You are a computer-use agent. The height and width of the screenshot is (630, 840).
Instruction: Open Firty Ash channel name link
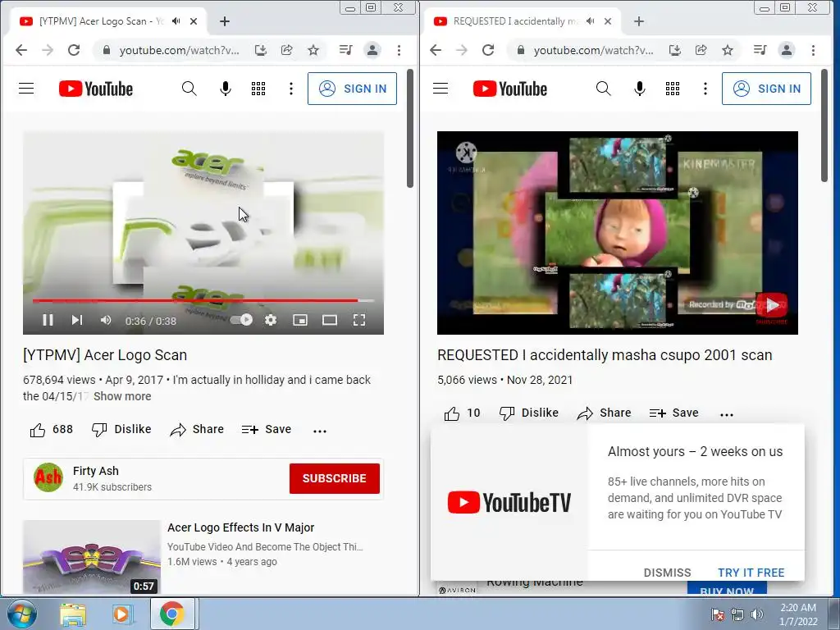coord(96,471)
